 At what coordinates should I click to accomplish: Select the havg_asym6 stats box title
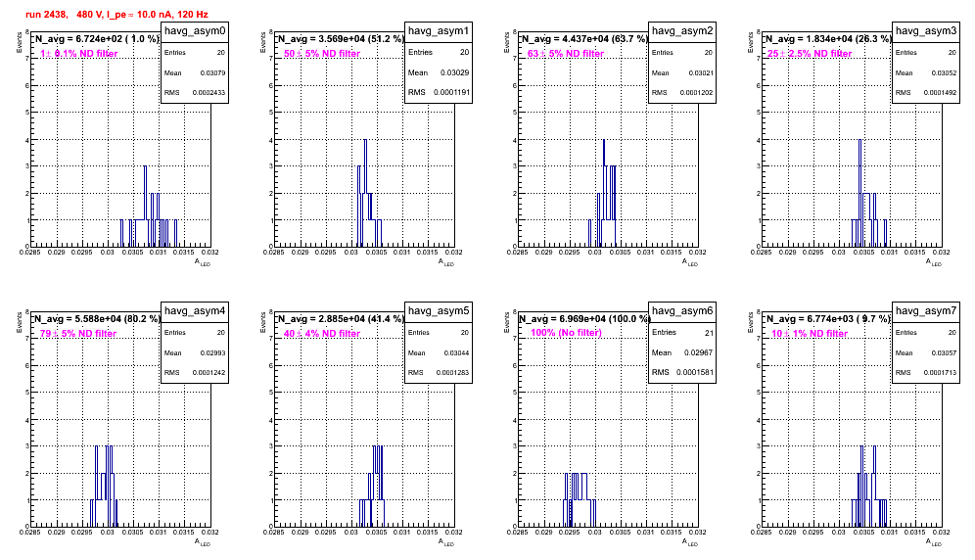click(x=682, y=311)
